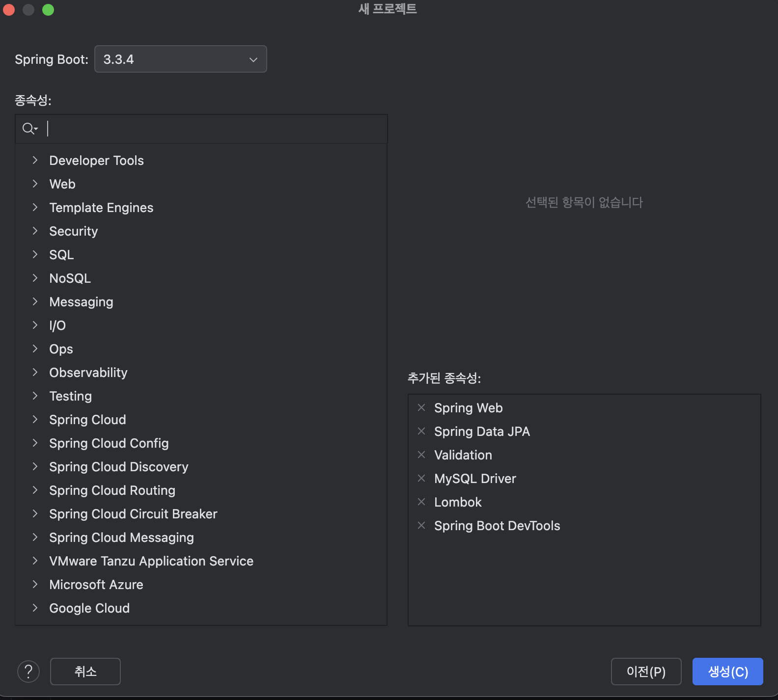Remove Lombok dependency with its X icon
Viewport: 778px width, 700px height.
tap(421, 502)
